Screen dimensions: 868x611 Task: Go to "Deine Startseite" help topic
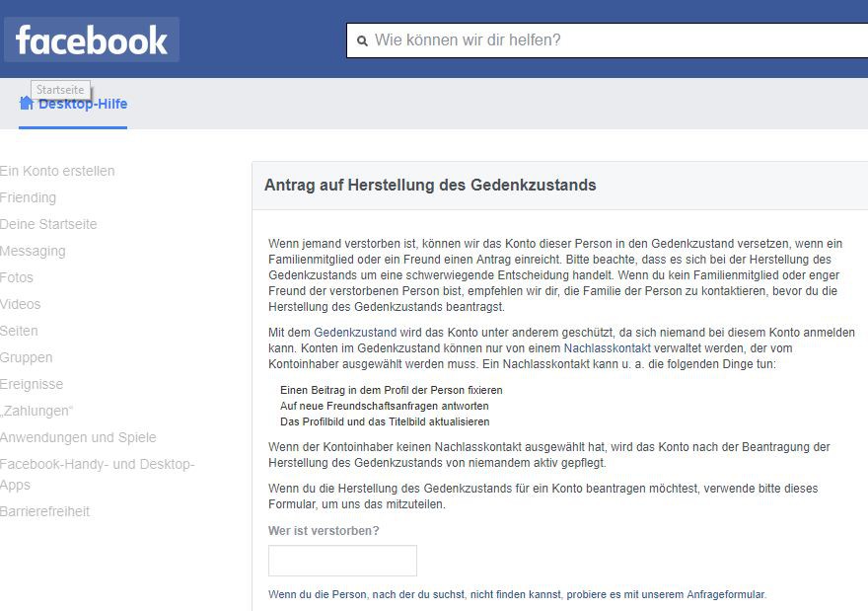(48, 224)
